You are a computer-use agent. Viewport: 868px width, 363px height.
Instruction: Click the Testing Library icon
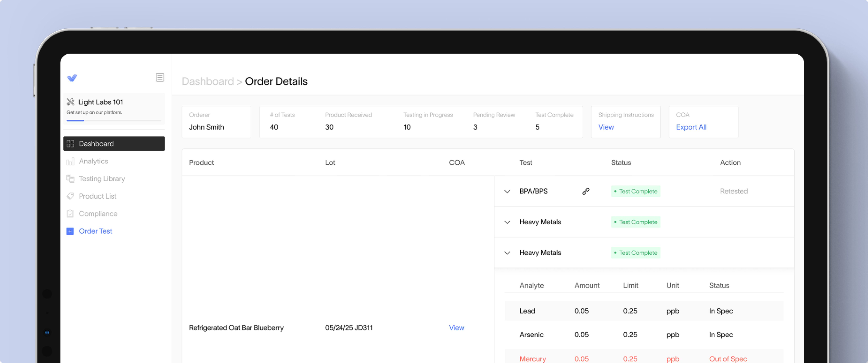tap(70, 179)
